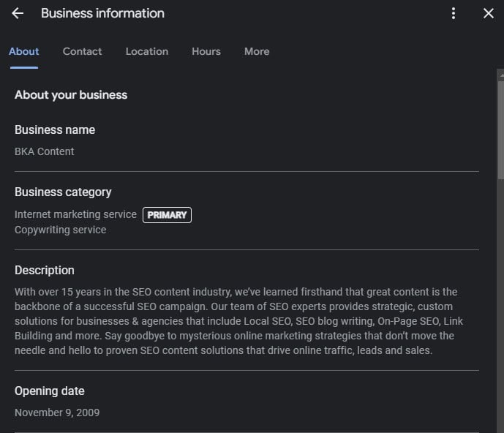This screenshot has width=504, height=433.
Task: Edit the BKA Content business name
Action: [45, 151]
